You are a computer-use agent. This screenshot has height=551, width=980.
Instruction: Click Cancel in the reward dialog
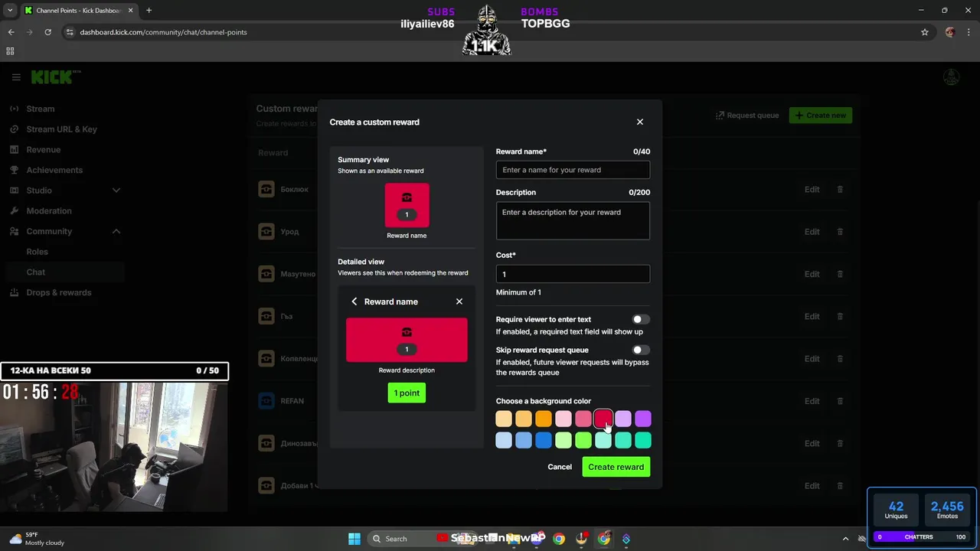(560, 467)
